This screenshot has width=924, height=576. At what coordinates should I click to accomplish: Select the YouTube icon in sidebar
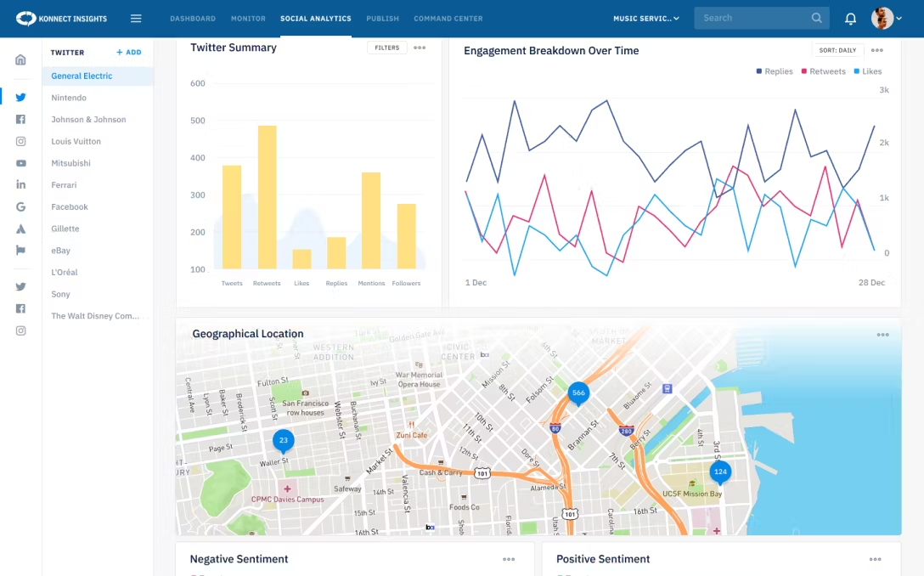(20, 163)
